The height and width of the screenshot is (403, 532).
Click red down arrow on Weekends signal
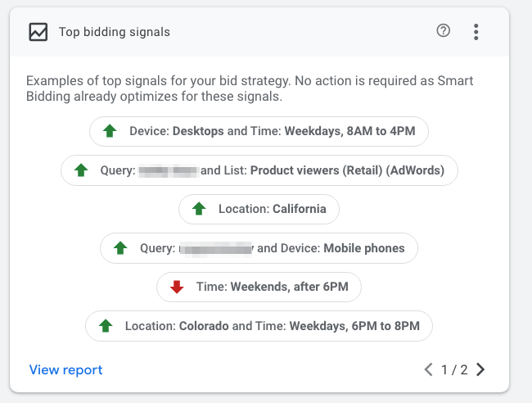point(176,287)
